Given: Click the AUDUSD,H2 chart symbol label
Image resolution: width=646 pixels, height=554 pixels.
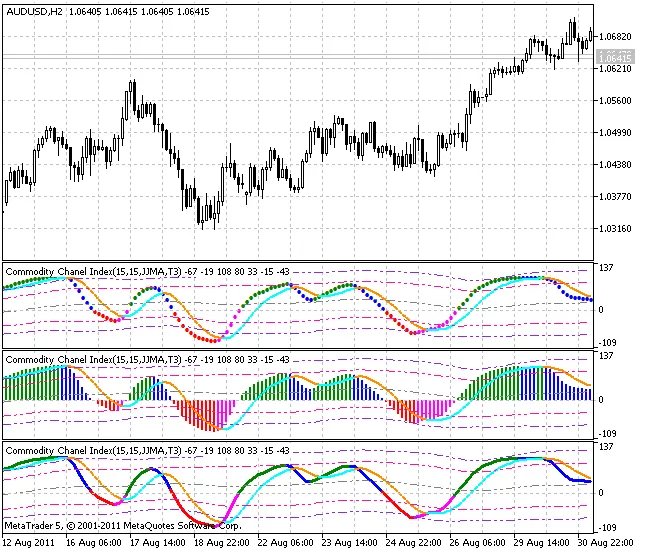Looking at the screenshot, I should point(34,13).
